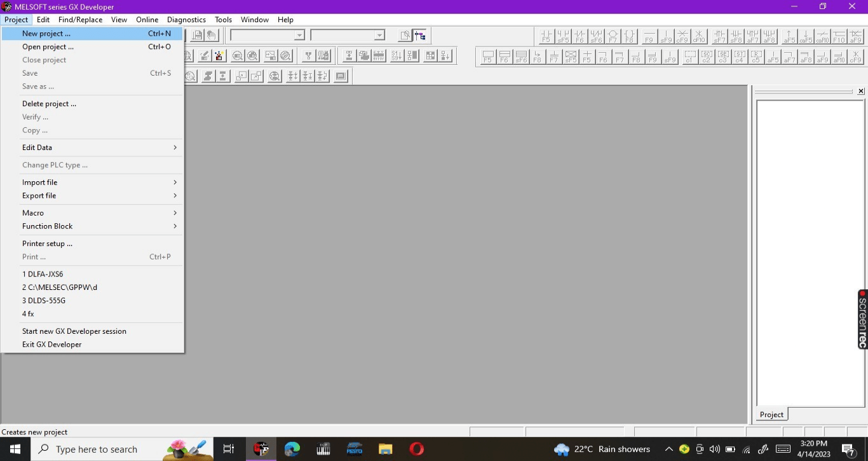
Task: Click the cF10 delete vertical line icon
Action: tap(699, 36)
